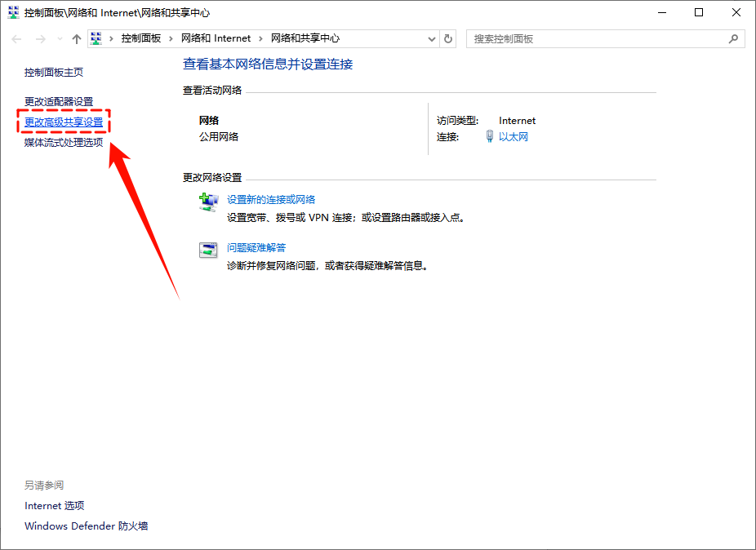The width and height of the screenshot is (756, 550).
Task: Click the refresh icon in the address bar
Action: [x=447, y=38]
